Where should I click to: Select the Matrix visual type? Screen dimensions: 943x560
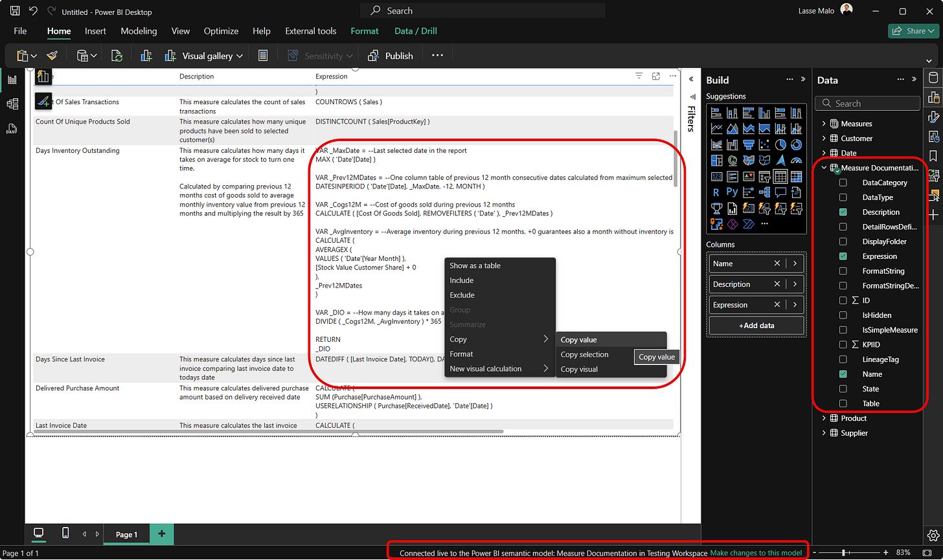[x=796, y=176]
